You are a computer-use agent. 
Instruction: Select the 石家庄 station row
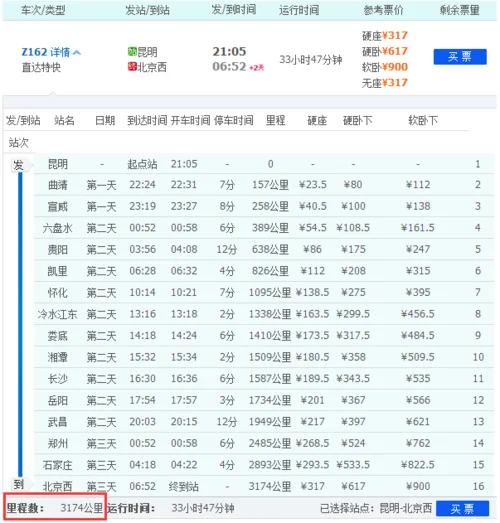tap(264, 465)
